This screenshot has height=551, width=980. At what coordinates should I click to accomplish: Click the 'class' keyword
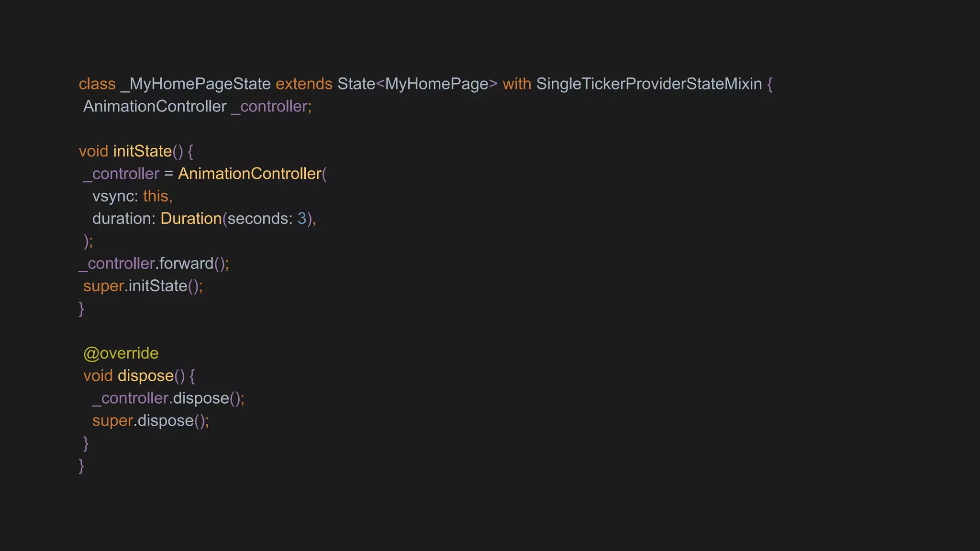point(97,84)
